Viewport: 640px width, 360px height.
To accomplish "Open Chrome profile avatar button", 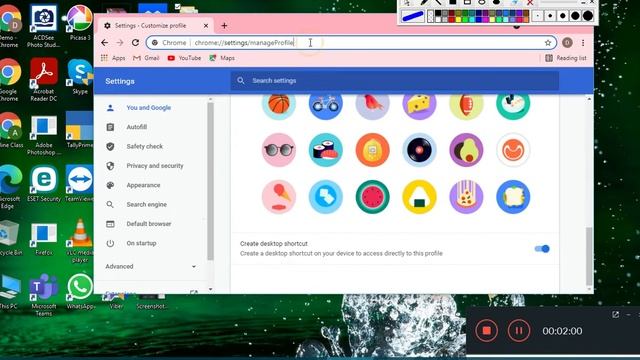I will pyautogui.click(x=567, y=42).
